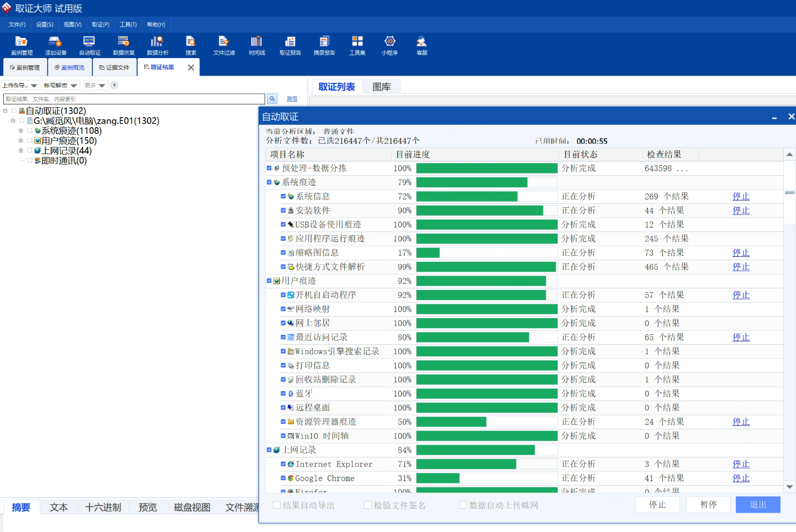Enable the 结果自动导出 checkbox
Image resolution: width=796 pixels, height=532 pixels.
coord(277,505)
